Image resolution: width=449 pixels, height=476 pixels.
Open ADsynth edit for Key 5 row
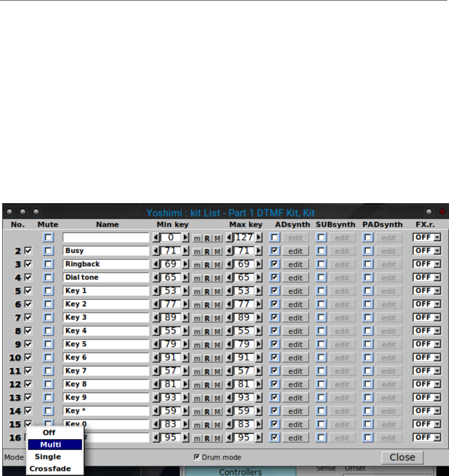295,345
